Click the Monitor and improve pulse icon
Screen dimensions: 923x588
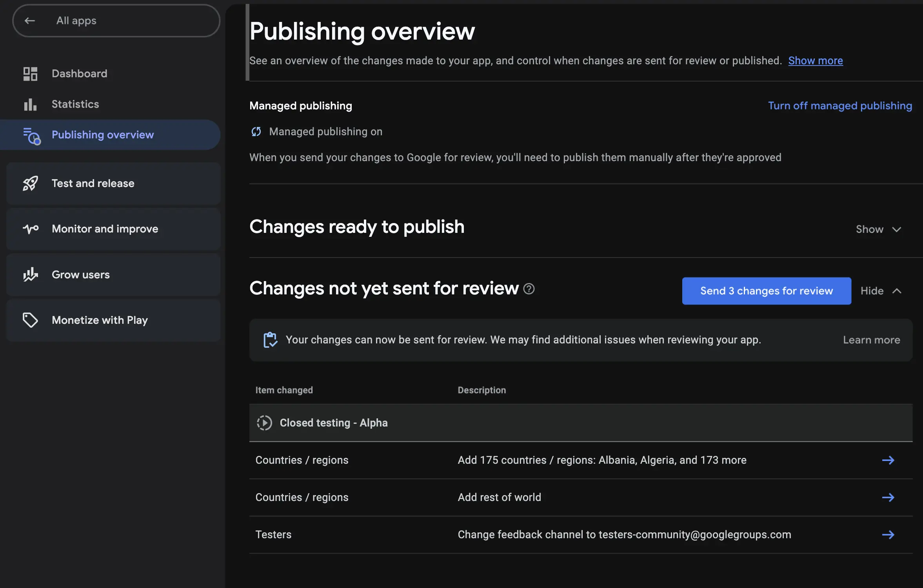tap(30, 229)
